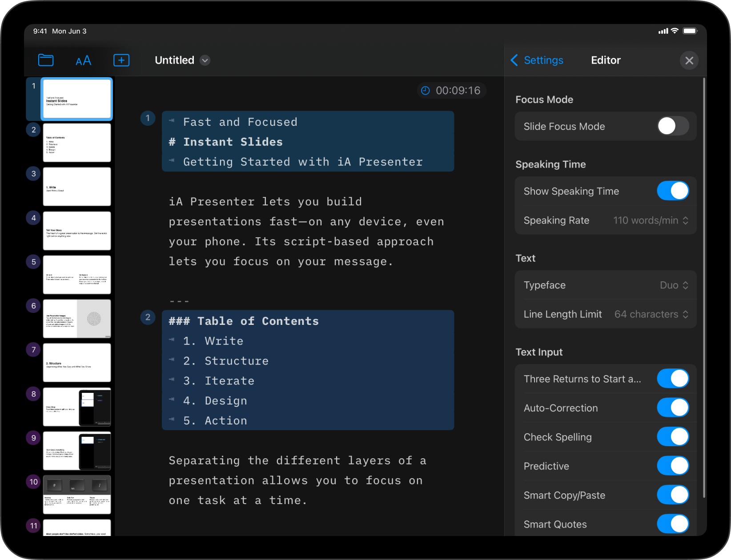Image resolution: width=731 pixels, height=560 pixels.
Task: Click the battery status icon
Action: pyautogui.click(x=691, y=31)
